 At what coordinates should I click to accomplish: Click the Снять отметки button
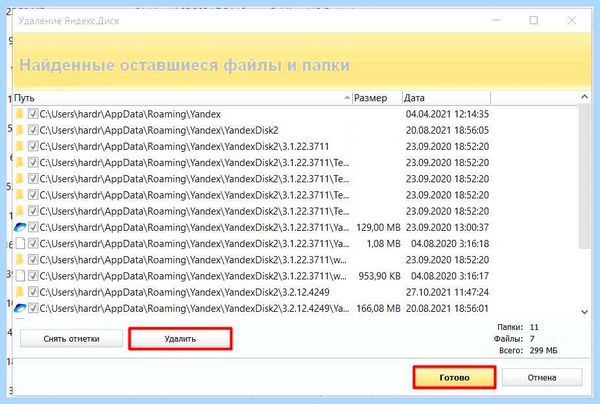click(72, 339)
